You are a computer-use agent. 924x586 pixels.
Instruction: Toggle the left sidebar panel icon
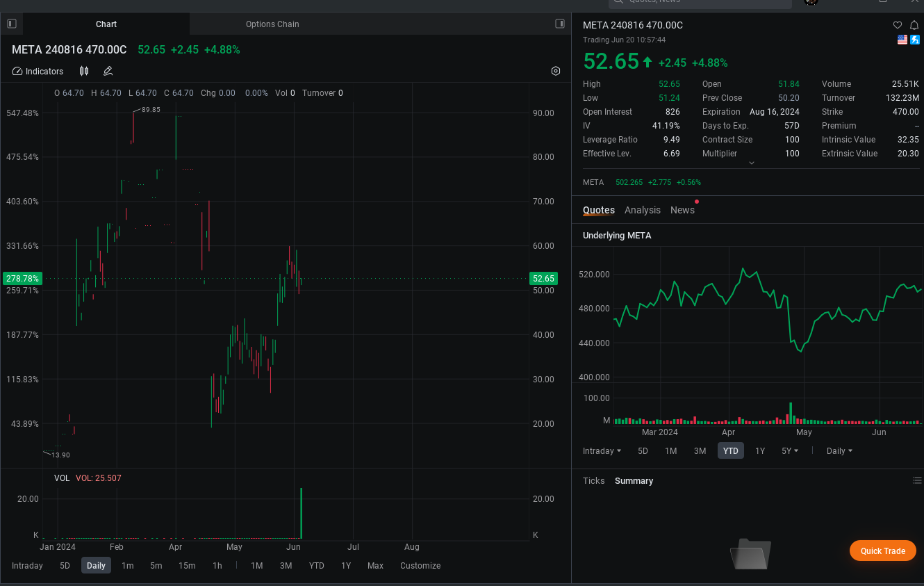coord(12,24)
